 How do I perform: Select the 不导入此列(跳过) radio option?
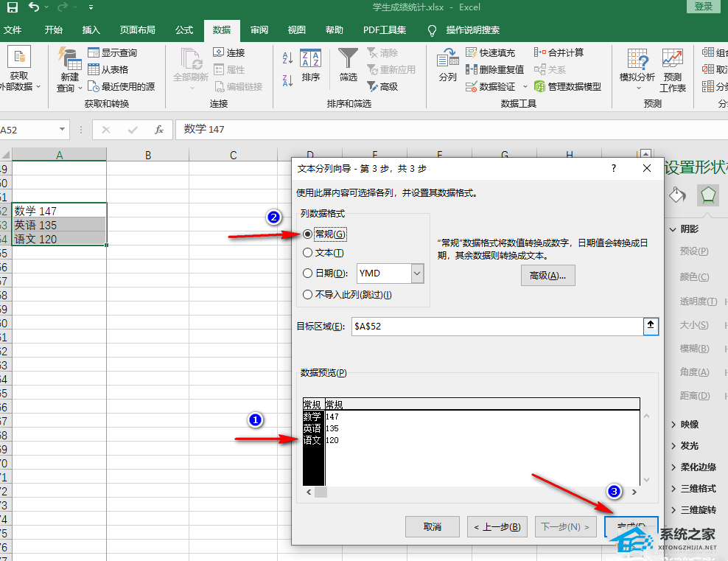click(308, 294)
